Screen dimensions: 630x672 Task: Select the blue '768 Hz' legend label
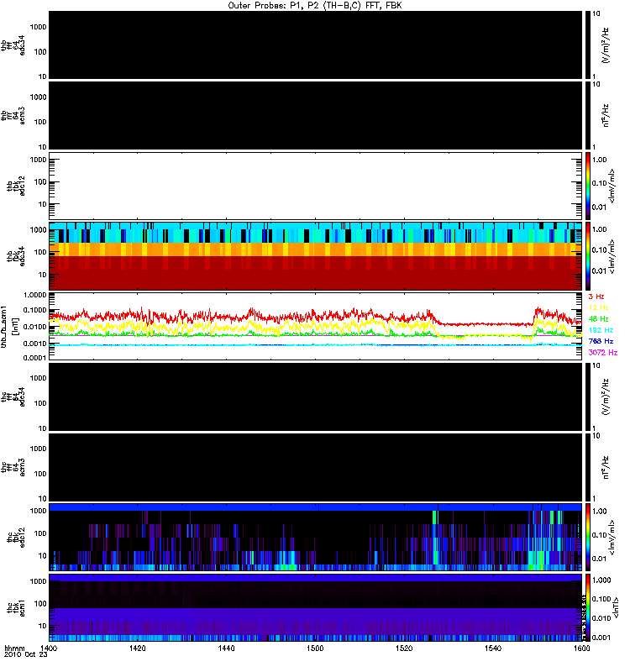coord(601,341)
